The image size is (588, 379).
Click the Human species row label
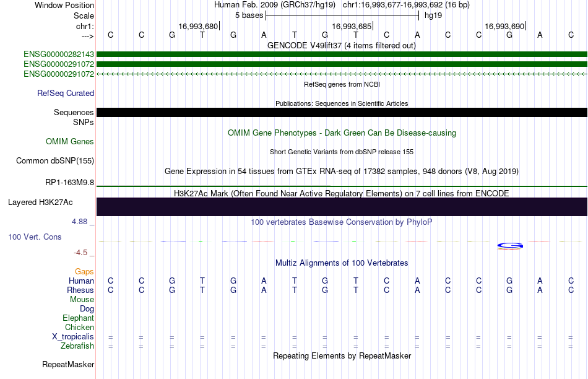81,281
